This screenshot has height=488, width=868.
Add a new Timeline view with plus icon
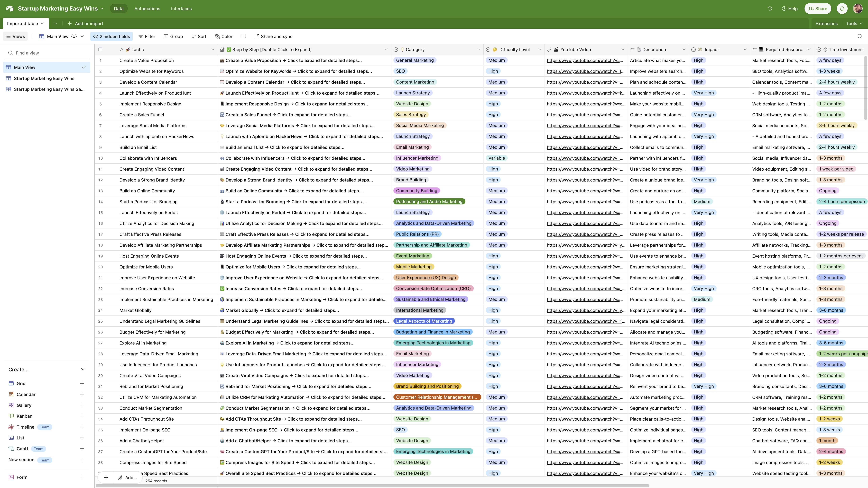tap(82, 427)
